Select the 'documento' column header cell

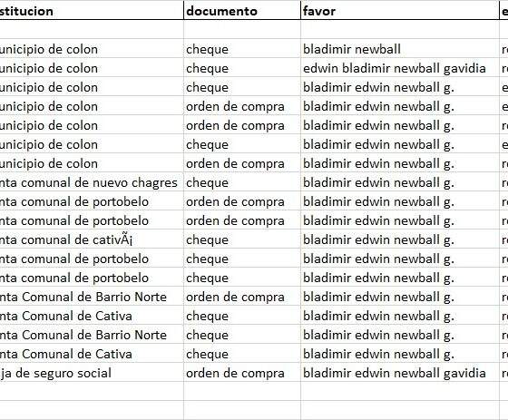point(242,11)
